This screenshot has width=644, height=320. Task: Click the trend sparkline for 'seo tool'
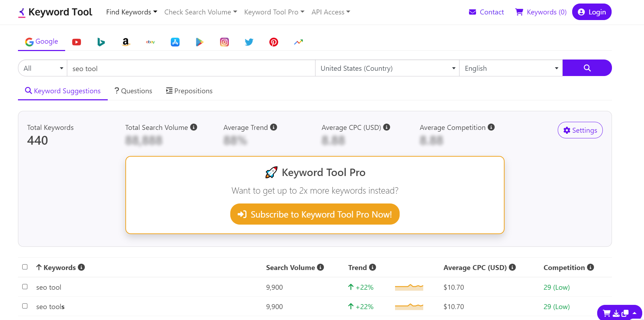409,287
